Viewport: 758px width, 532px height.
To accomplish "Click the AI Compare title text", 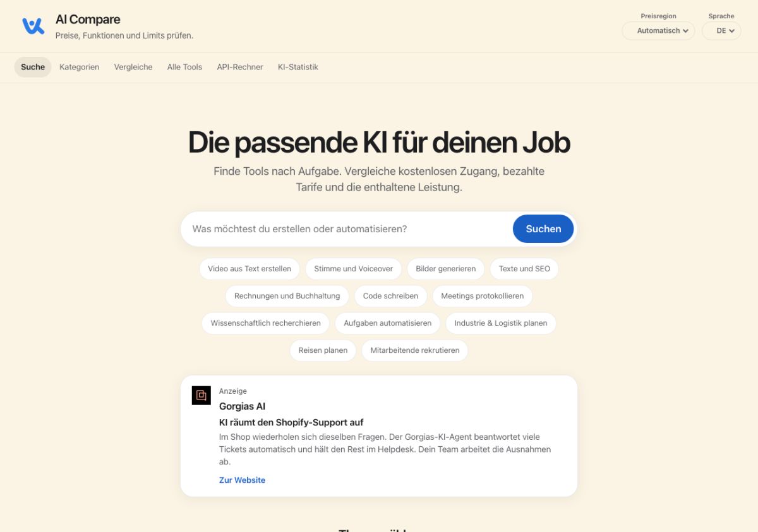I will coord(88,20).
